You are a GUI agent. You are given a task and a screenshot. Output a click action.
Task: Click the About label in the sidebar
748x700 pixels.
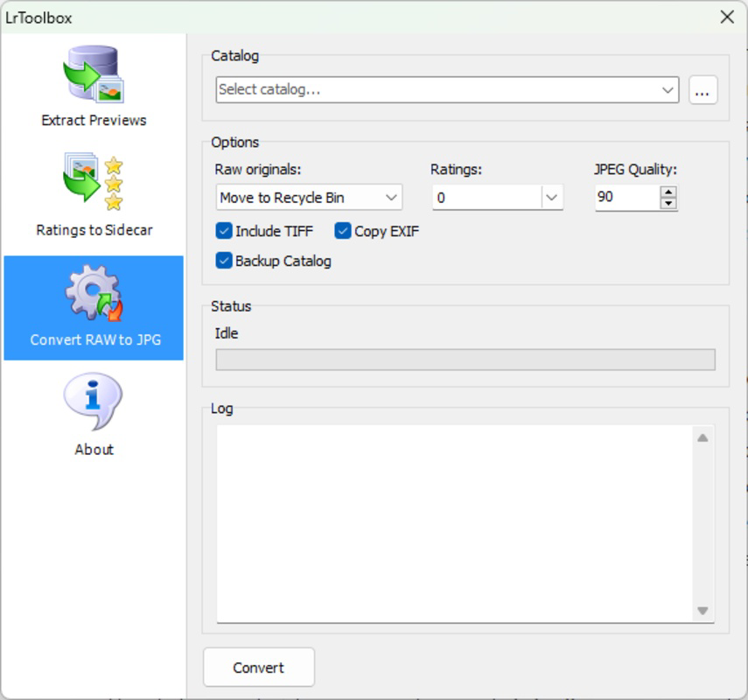[94, 450]
